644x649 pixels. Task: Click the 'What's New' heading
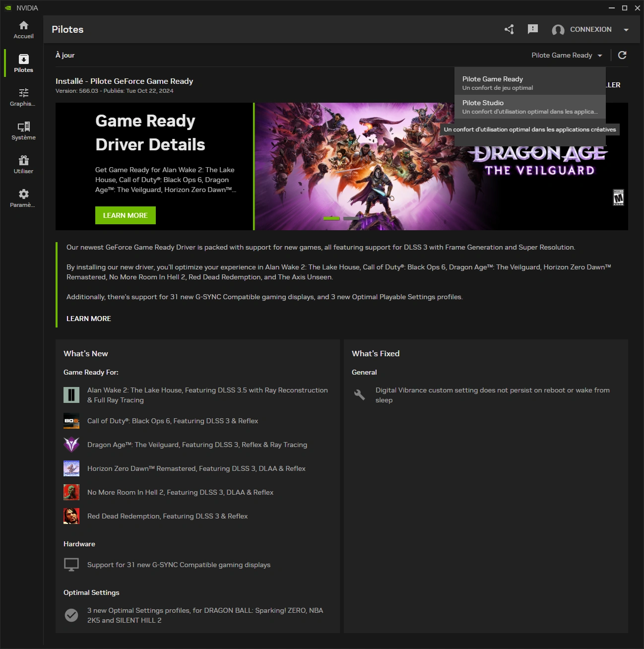click(86, 353)
